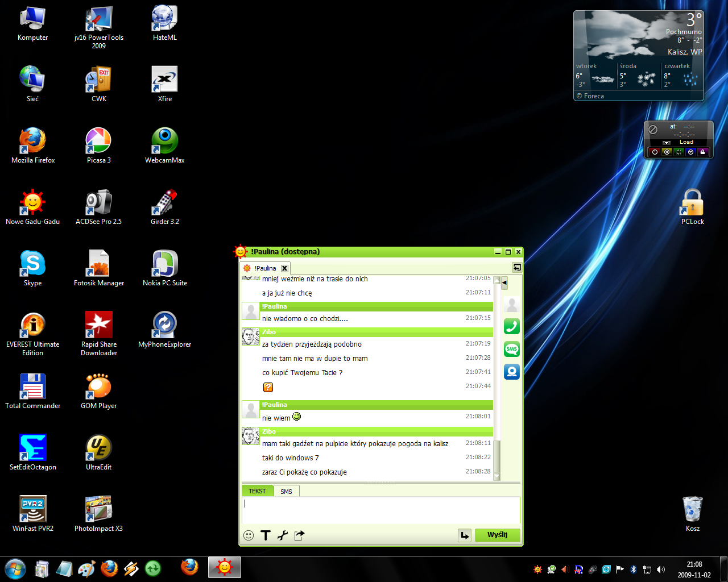The image size is (728, 582).
Task: Click Zibo's avatar next to 21:07:19 message
Action: (251, 337)
